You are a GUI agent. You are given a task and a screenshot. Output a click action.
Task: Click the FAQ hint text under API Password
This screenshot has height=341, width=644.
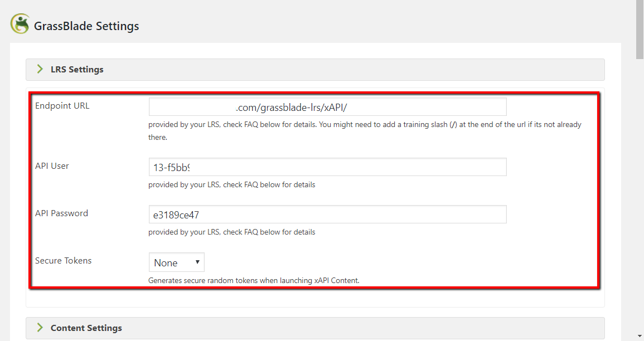[231, 232]
